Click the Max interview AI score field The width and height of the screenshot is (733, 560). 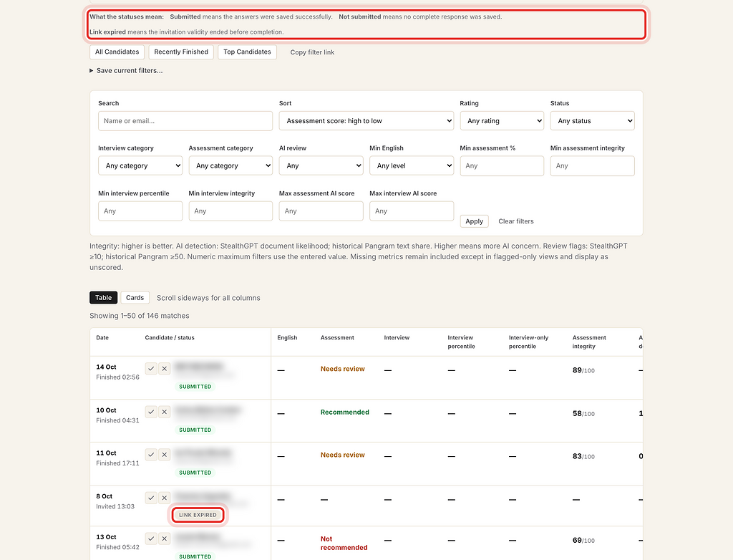click(412, 211)
